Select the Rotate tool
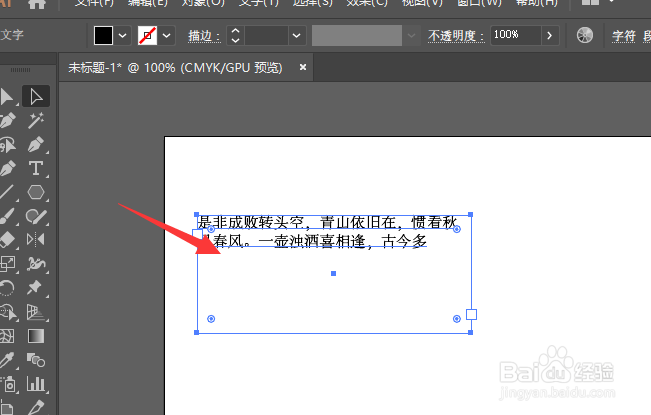This screenshot has height=415, width=651. pos(7,288)
